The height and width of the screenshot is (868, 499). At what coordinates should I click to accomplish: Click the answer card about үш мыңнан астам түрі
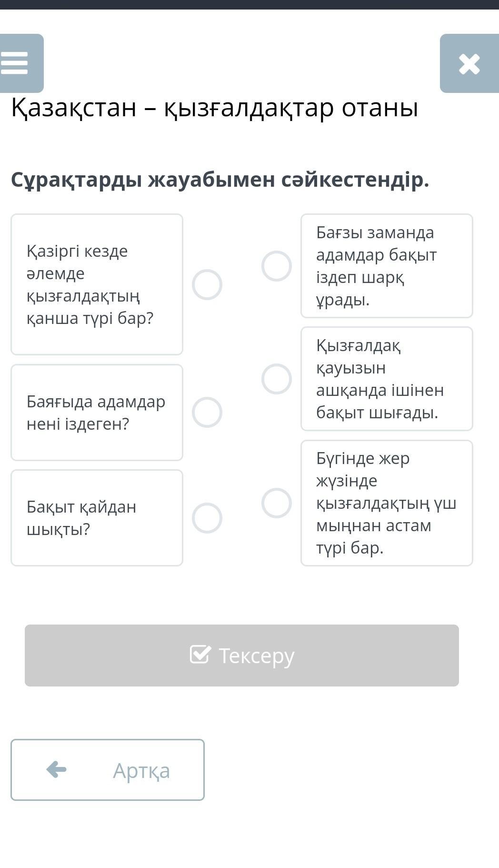pyautogui.click(x=387, y=503)
